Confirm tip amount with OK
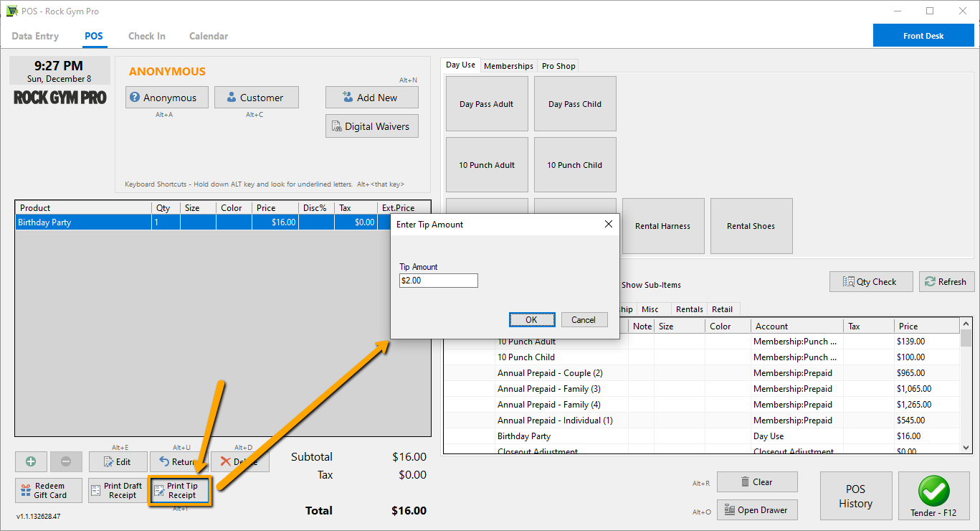980x531 pixels. [532, 320]
